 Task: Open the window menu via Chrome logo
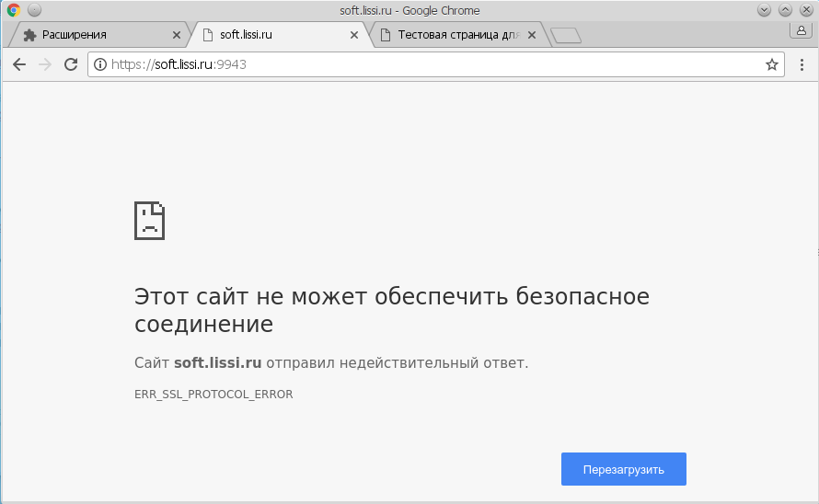(14, 10)
